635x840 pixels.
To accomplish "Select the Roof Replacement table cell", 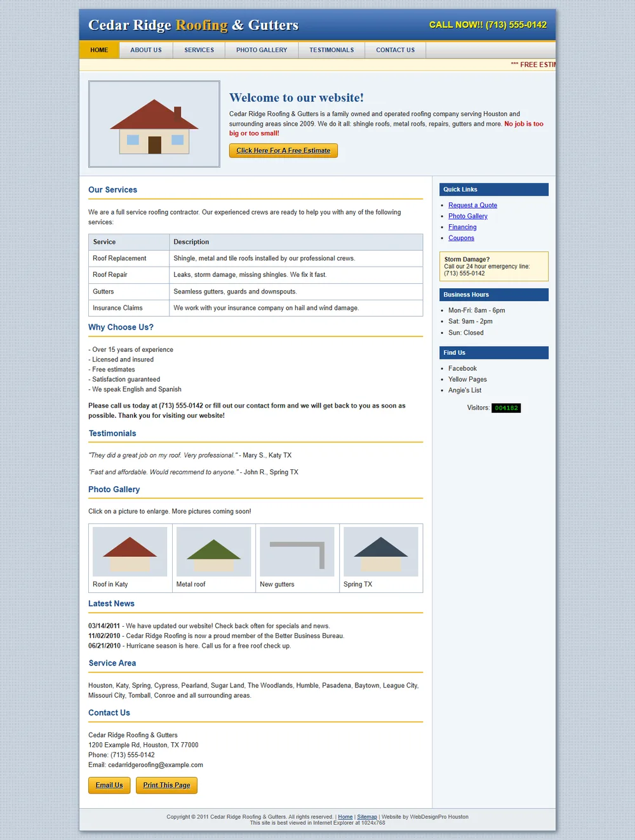I will tap(129, 258).
